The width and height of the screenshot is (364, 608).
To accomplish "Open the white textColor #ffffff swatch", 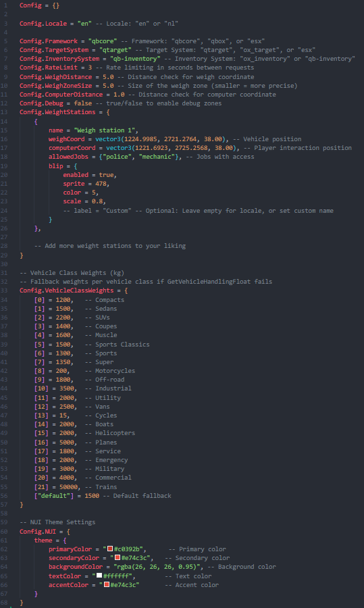I will pos(99,576).
